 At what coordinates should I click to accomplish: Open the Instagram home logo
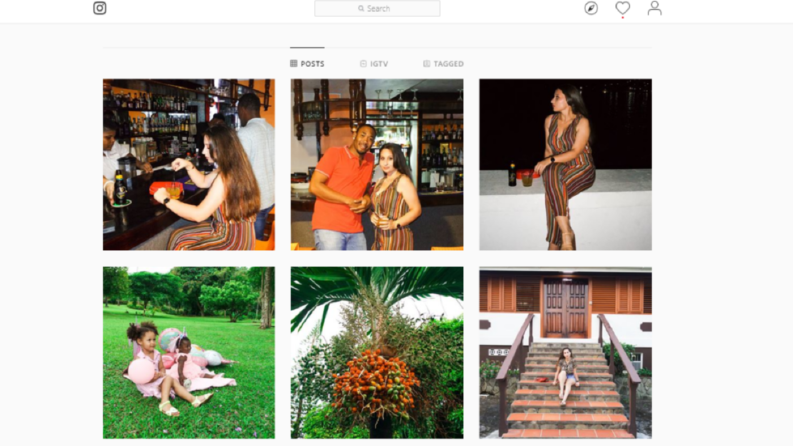point(100,8)
